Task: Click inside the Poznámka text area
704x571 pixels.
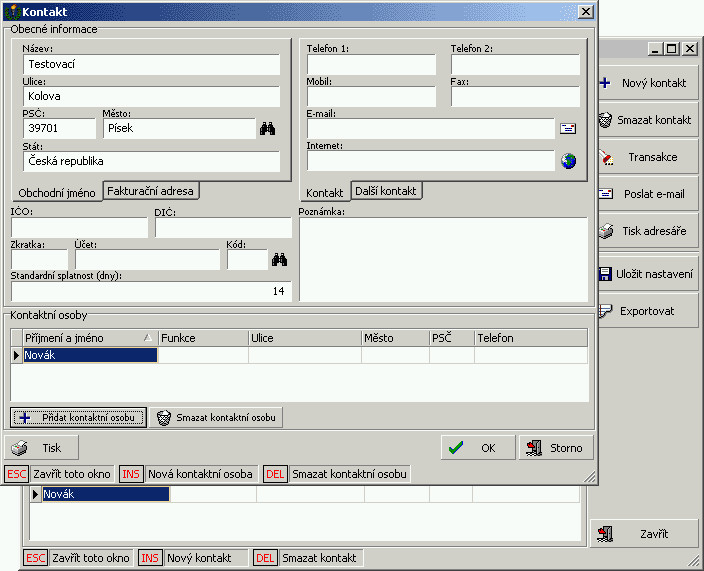Action: pos(444,259)
